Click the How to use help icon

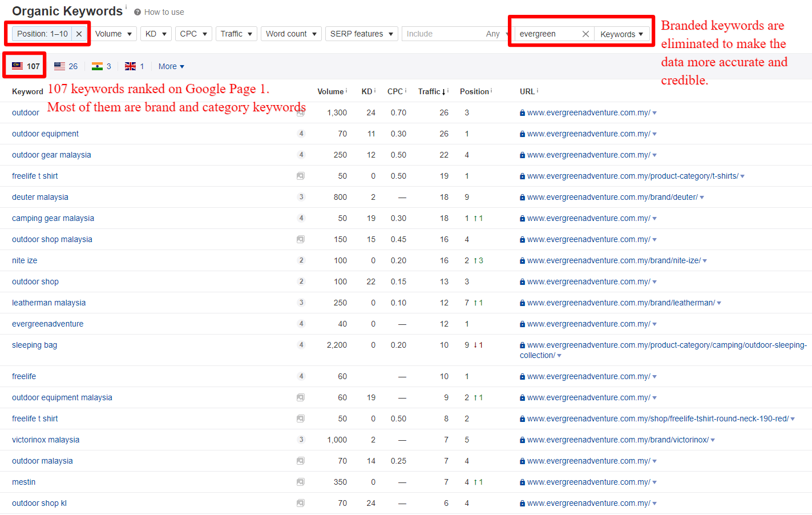[138, 12]
